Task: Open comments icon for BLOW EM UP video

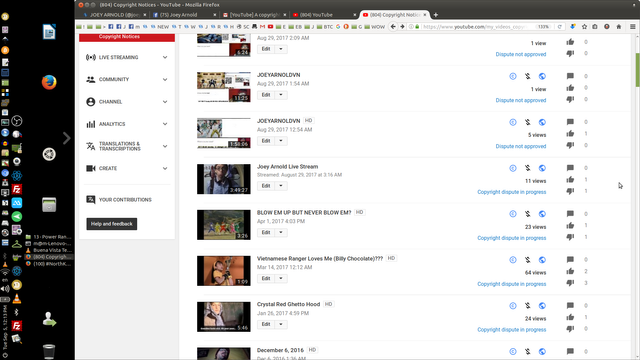Action: [570, 213]
